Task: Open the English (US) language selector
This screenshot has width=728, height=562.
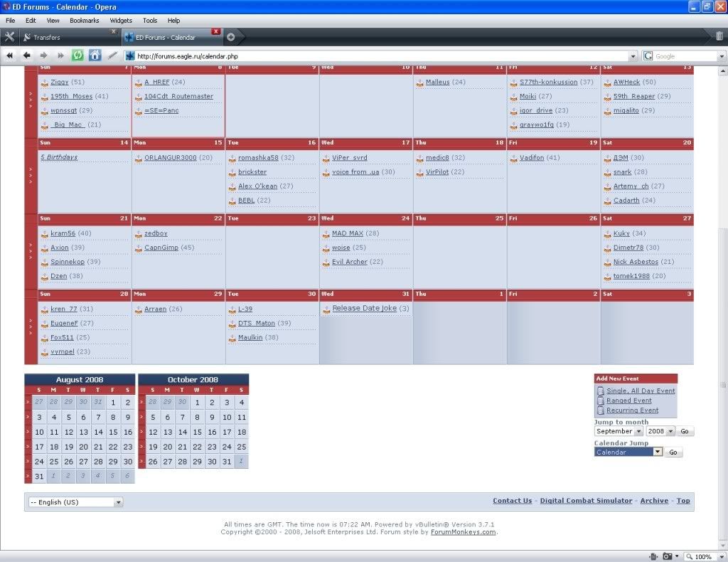Action: tap(75, 502)
